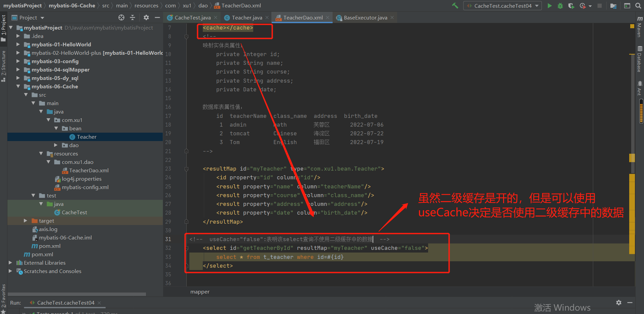Open the profiler dropdown arrow
644x314 pixels.
click(590, 6)
